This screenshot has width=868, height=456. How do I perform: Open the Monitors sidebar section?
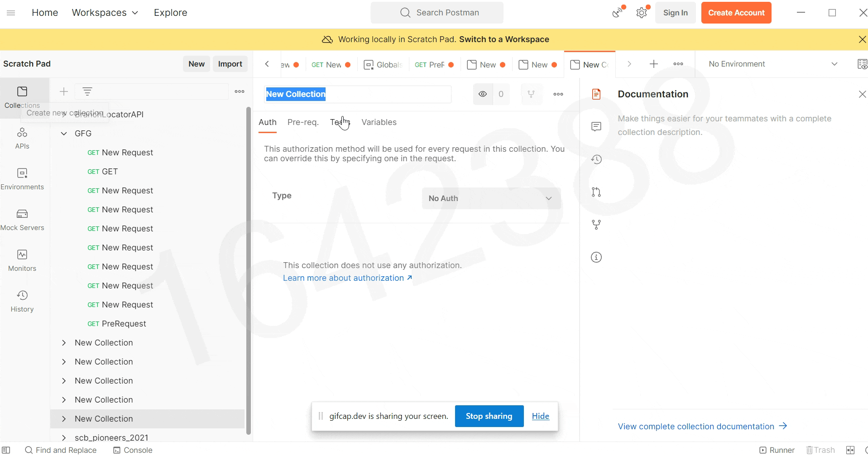[x=22, y=260]
